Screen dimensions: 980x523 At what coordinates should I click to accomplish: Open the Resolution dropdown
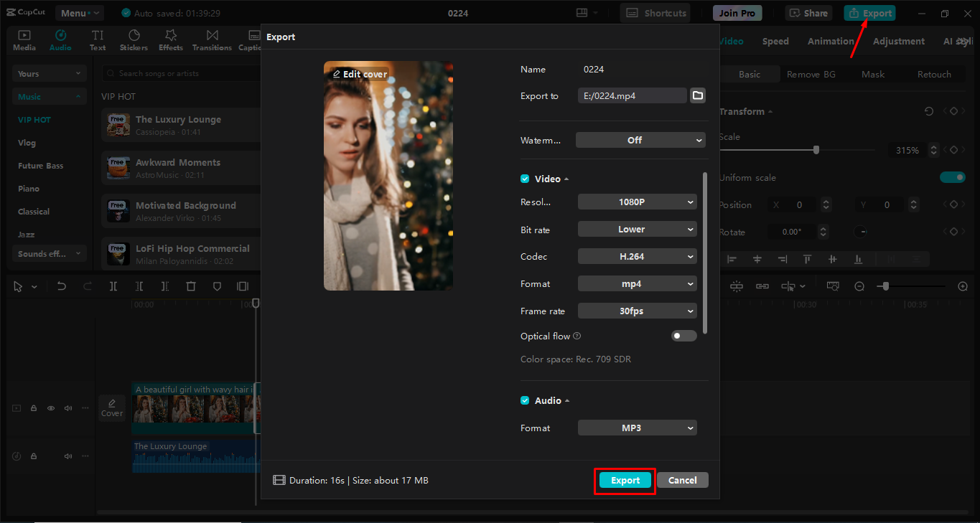tap(637, 202)
